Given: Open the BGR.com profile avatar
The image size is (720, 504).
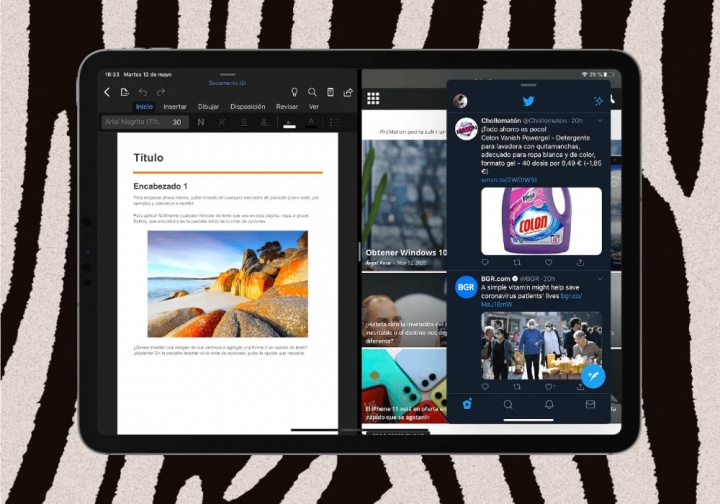Looking at the screenshot, I should click(466, 287).
